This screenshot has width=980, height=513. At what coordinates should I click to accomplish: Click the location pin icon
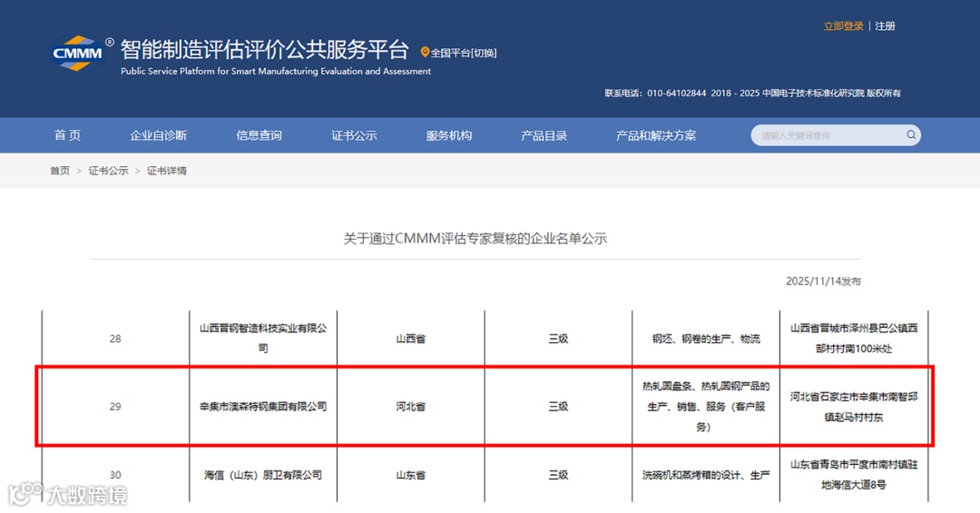425,53
